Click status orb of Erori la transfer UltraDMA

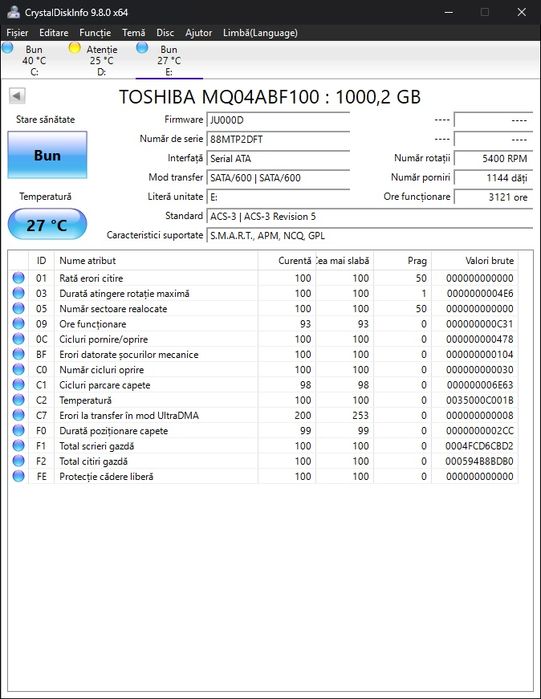[18, 415]
